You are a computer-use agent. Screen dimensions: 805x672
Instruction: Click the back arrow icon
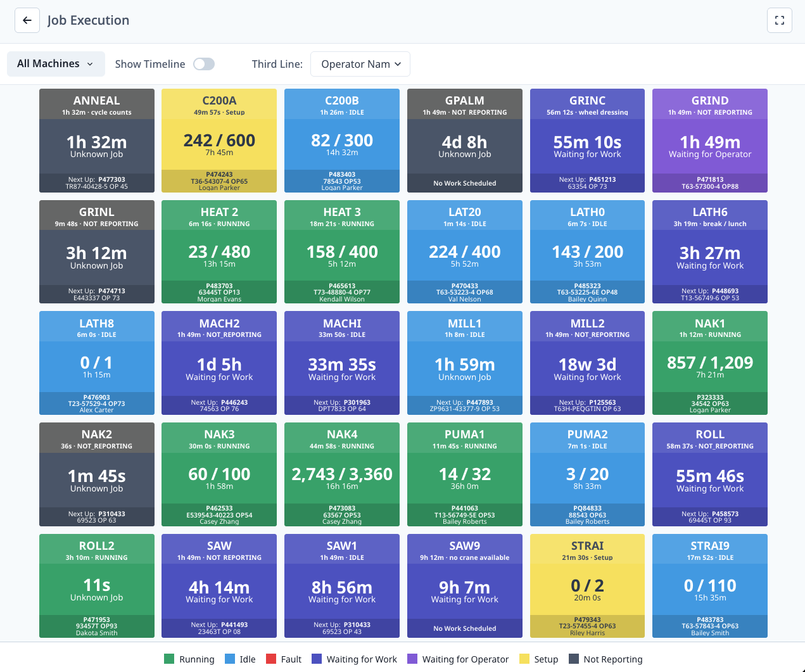click(x=27, y=20)
